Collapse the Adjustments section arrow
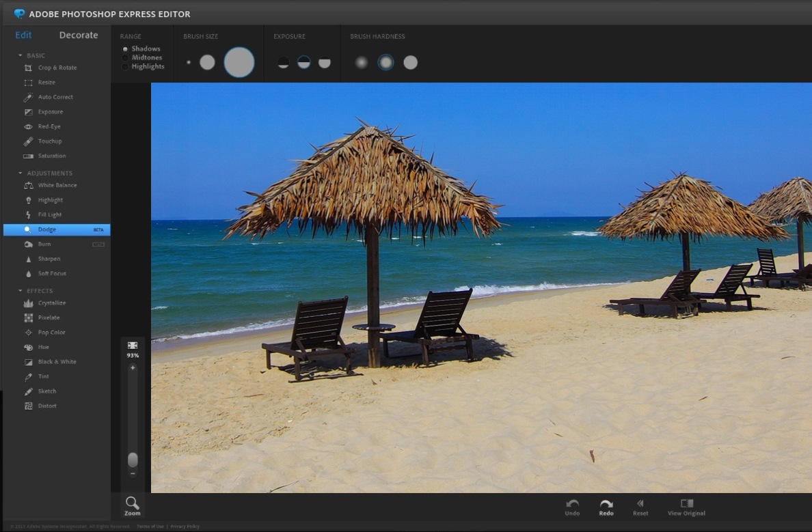Image resolution: width=812 pixels, height=532 pixels. pos(21,173)
